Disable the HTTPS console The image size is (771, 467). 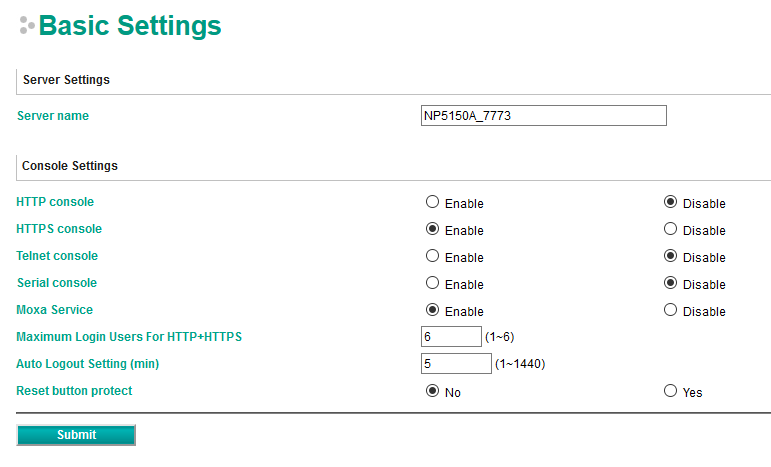[670, 229]
